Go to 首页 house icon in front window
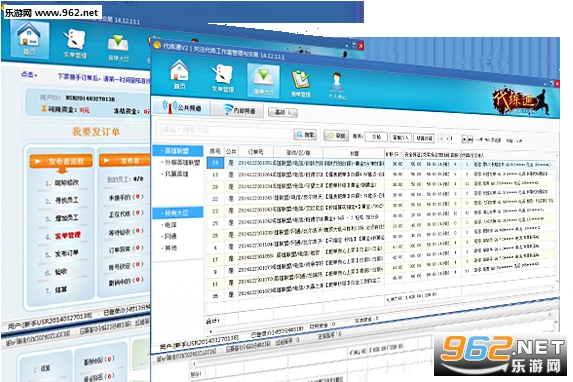Screen dimensions: 573x382 point(179,74)
